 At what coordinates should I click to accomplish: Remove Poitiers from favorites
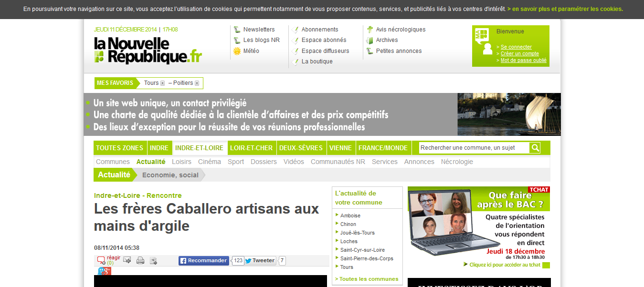(x=197, y=83)
